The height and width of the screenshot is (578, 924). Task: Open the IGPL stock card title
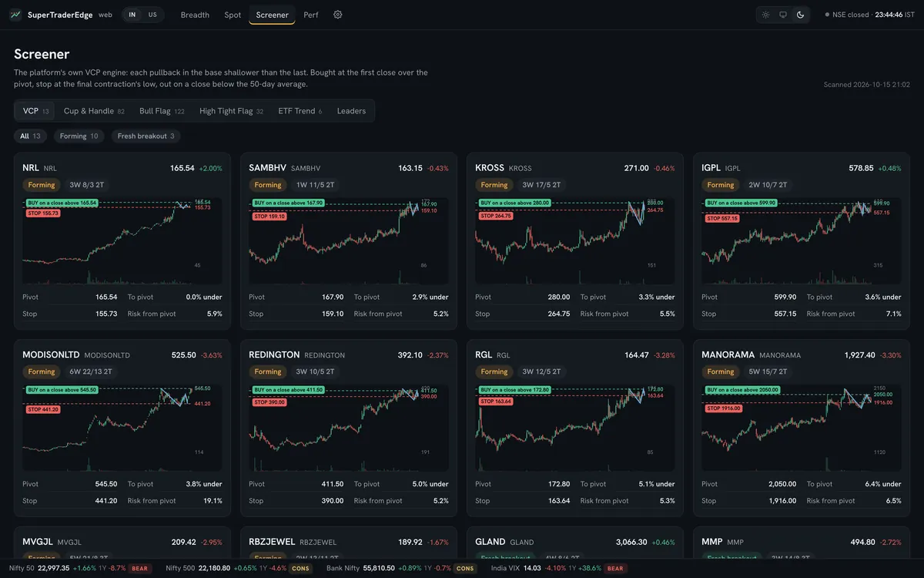coord(711,168)
